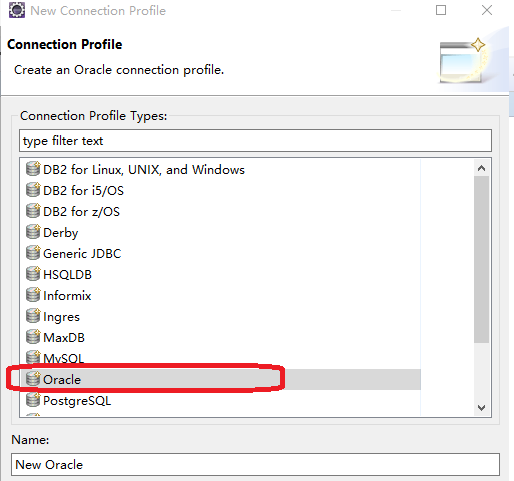Click the type filter text field
The image size is (514, 481).
(255, 141)
